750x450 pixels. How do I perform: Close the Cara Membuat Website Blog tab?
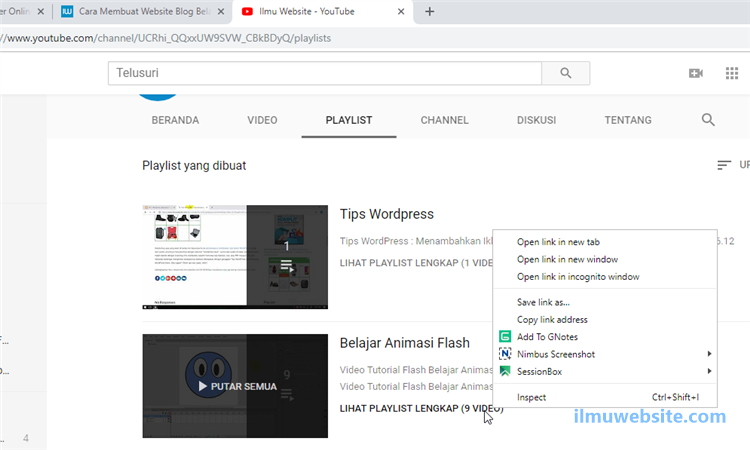coord(221,11)
